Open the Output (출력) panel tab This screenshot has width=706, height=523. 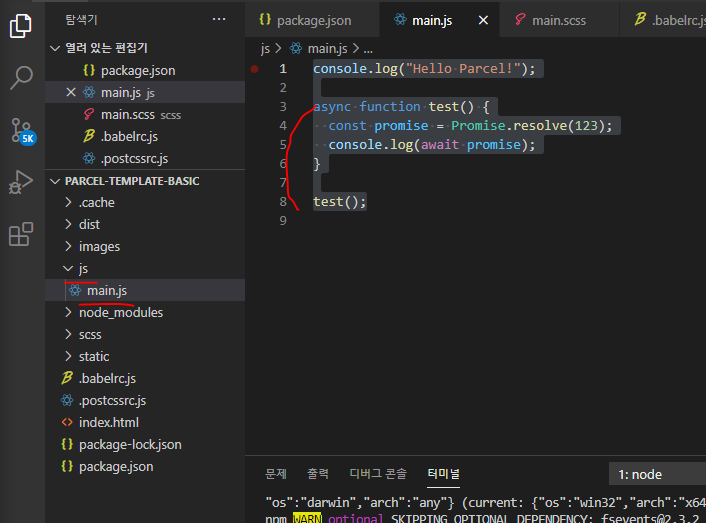pyautogui.click(x=318, y=474)
